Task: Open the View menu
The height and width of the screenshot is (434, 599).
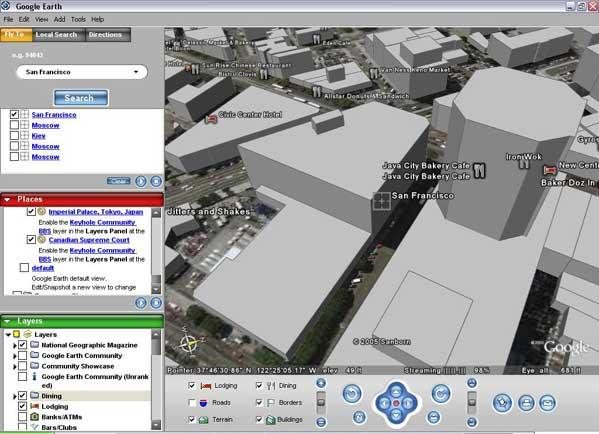Action: pyautogui.click(x=41, y=19)
